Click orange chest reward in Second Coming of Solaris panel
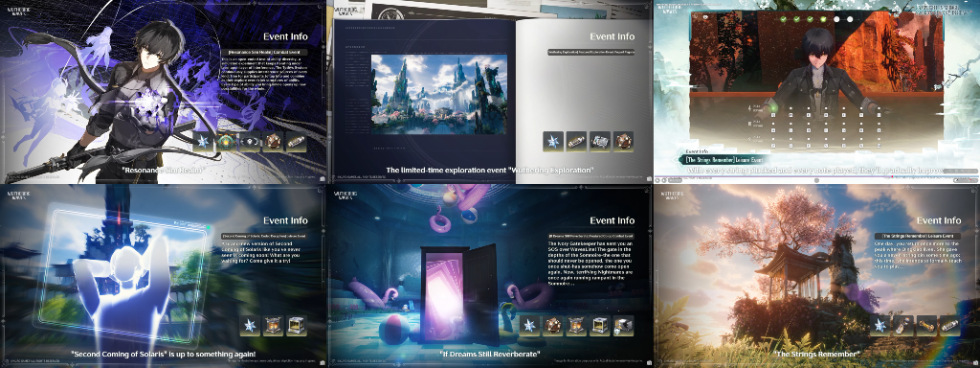The height and width of the screenshot is (368, 980). [273, 326]
